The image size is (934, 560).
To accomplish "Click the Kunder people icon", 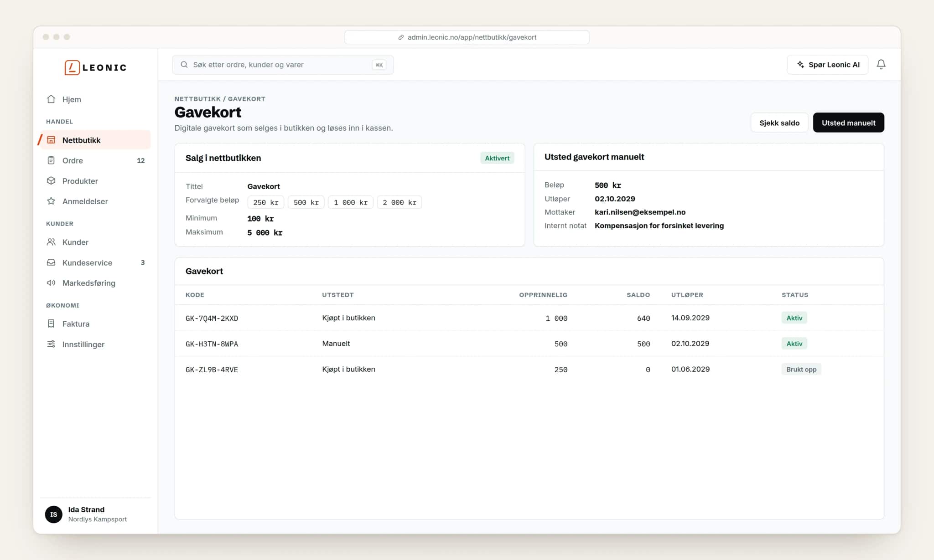I will click(51, 242).
